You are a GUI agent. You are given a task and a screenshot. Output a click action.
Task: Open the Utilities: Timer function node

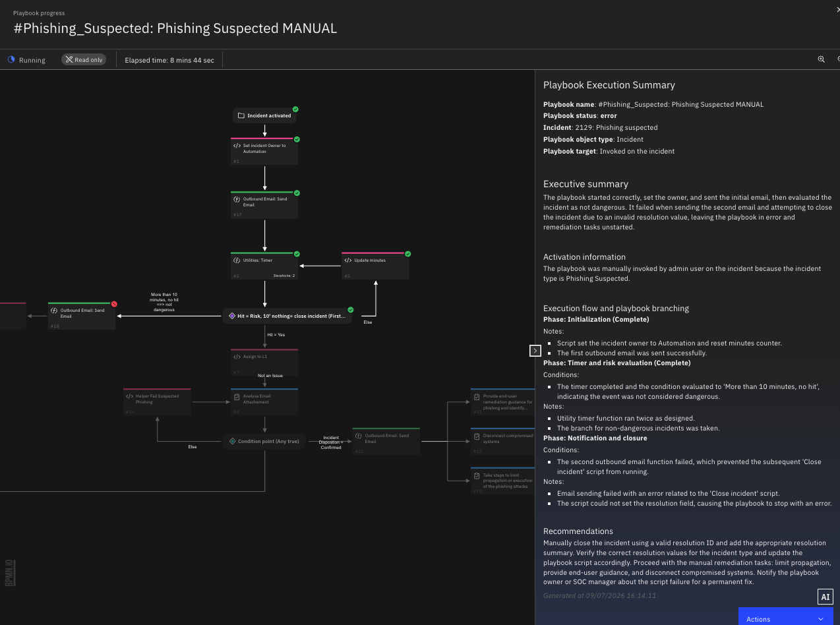[264, 266]
